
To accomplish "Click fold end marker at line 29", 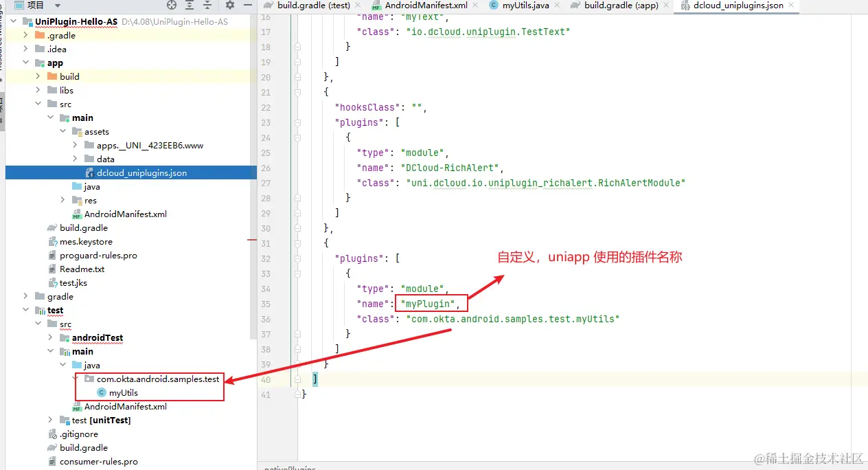I will [x=298, y=213].
